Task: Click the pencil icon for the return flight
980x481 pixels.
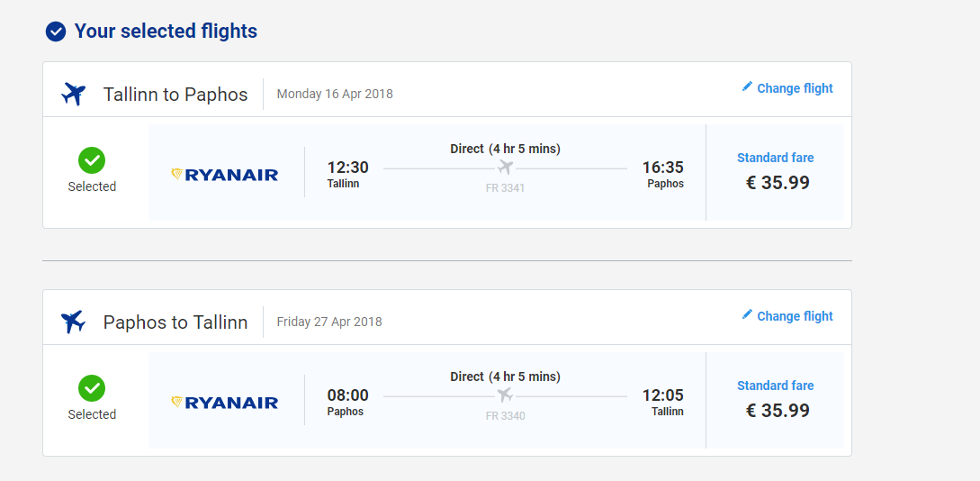Action: click(x=747, y=314)
